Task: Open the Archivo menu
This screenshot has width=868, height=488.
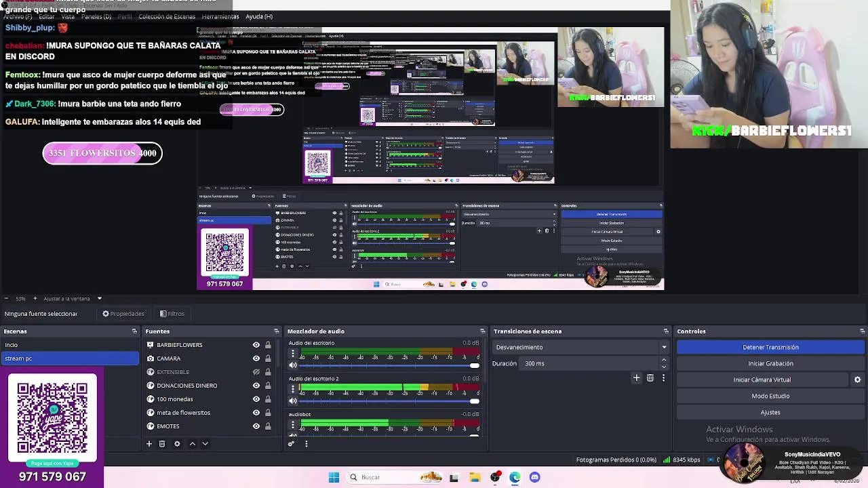Action: click(x=18, y=16)
